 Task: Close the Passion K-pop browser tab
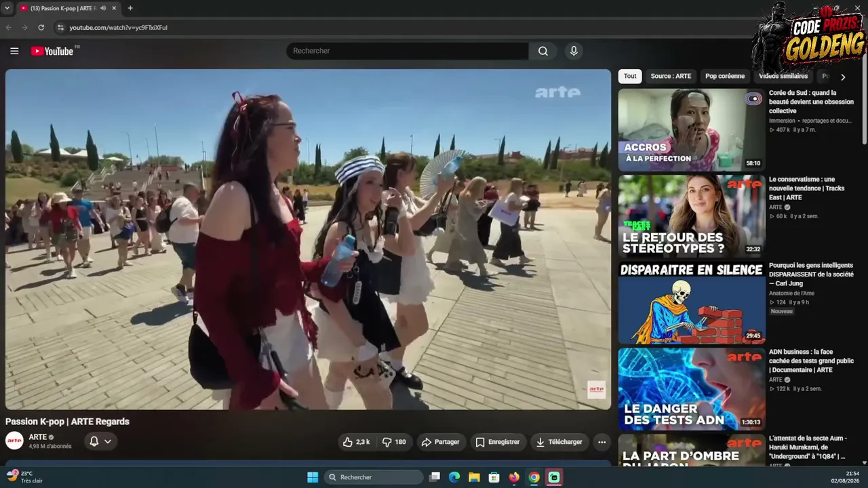point(115,8)
